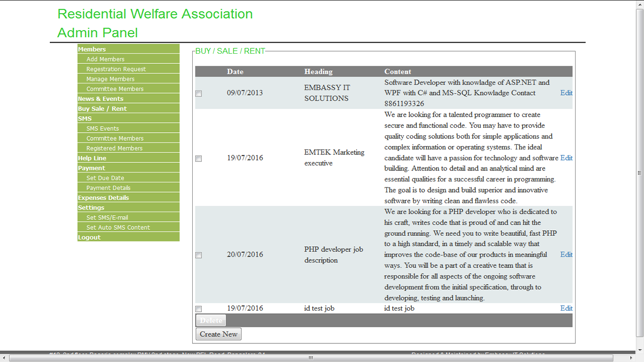The width and height of the screenshot is (644, 362).
Task: Create a new Buy/Sale/Rent entry
Action: coord(218,334)
